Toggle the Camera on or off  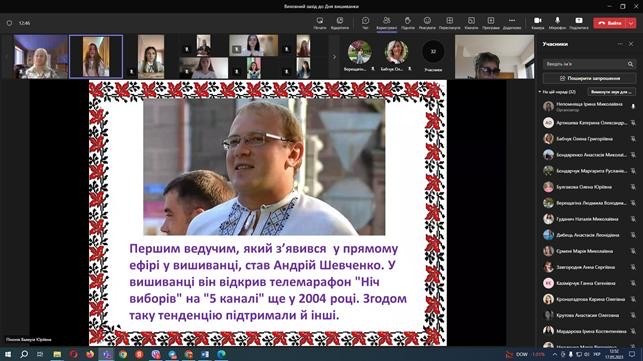538,23
